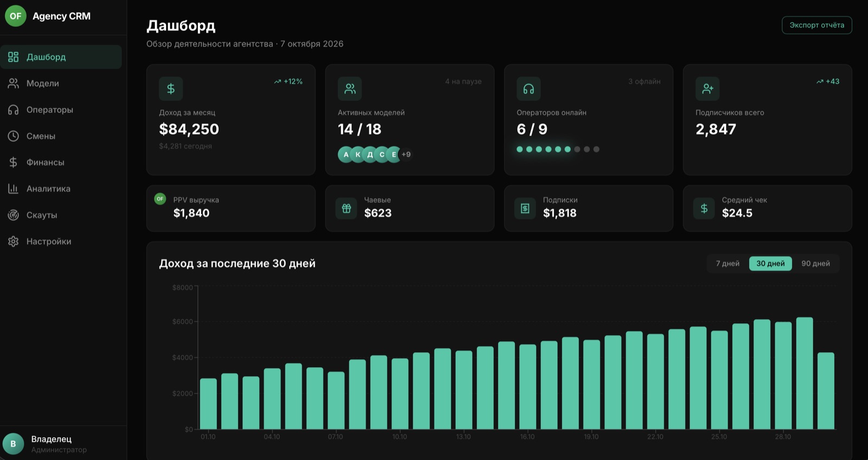Open the Дашборд sidebar item

(61, 57)
